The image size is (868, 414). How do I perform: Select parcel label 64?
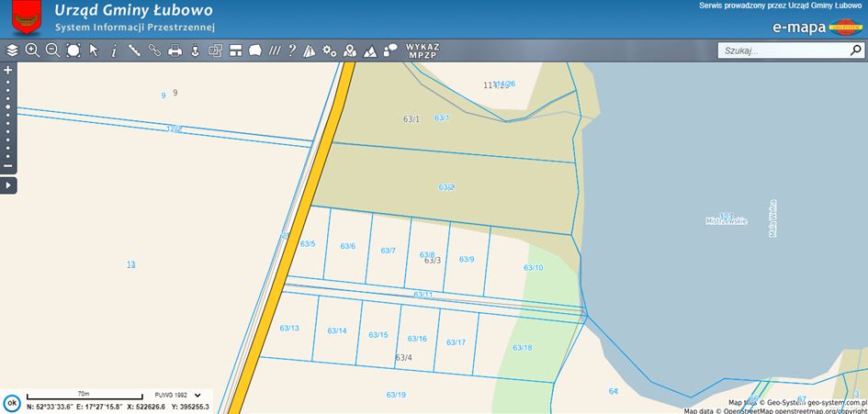[613, 391]
